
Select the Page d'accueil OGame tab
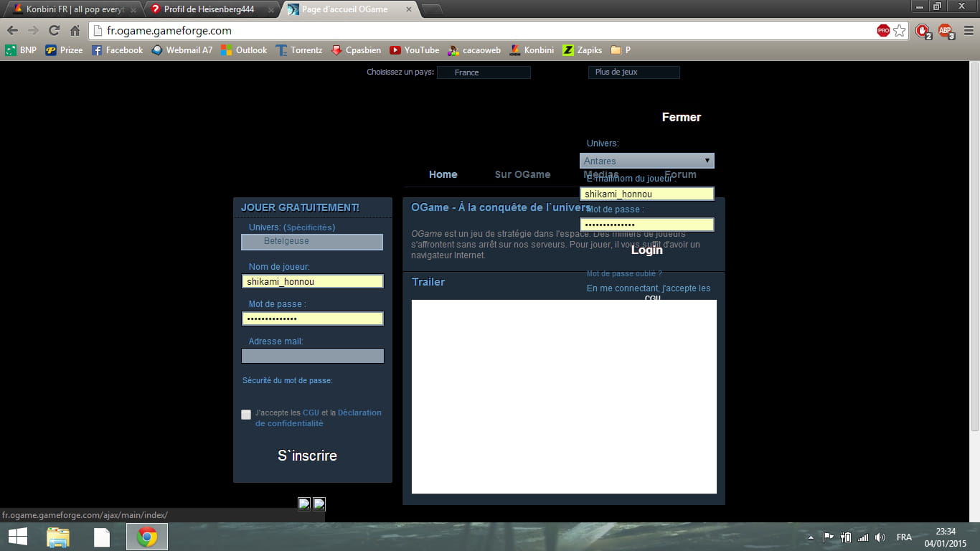tap(347, 9)
